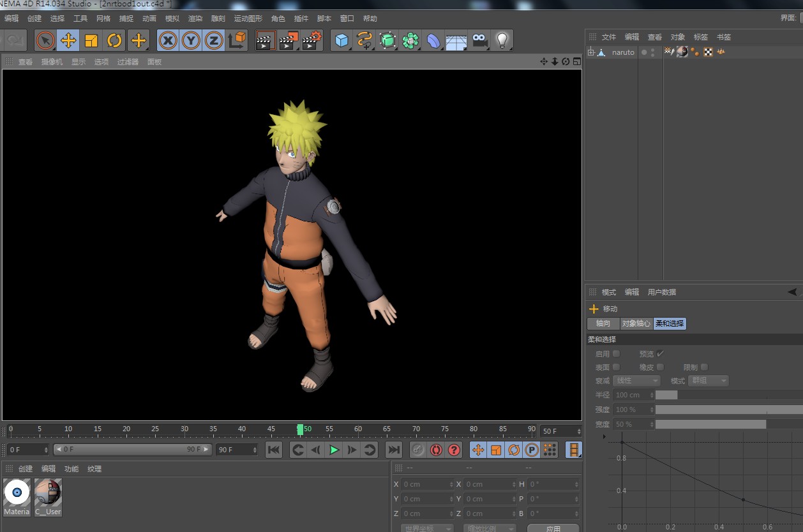Viewport: 803px width, 532px height.
Task: Activate the Rotate tool in top toolbar
Action: [114, 41]
